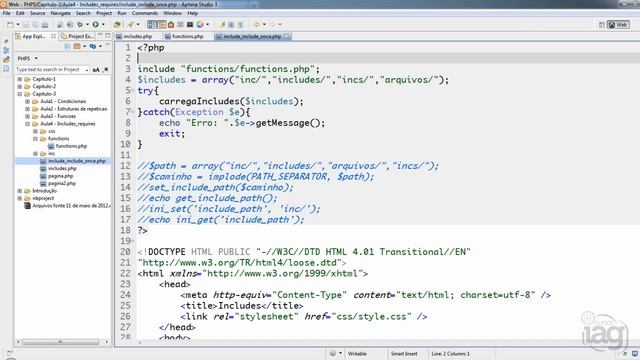Open the black Terminal toolbar icon
640x360 pixels.
[190, 24]
